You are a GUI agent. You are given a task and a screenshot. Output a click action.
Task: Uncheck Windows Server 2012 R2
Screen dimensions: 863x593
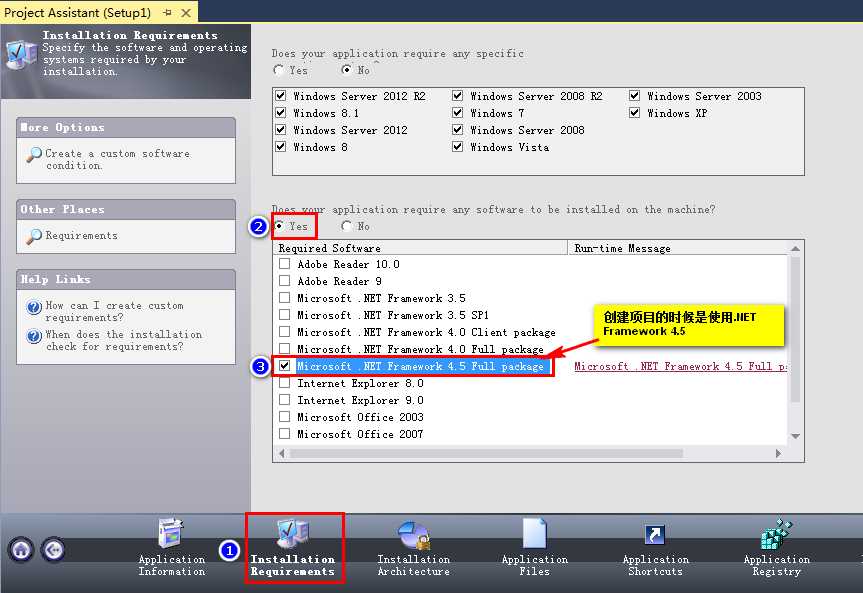(x=281, y=95)
